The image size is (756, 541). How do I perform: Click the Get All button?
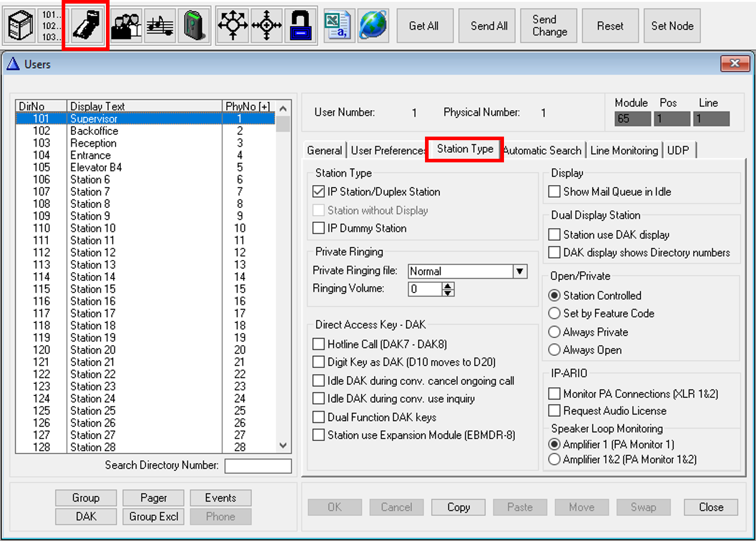coord(424,26)
